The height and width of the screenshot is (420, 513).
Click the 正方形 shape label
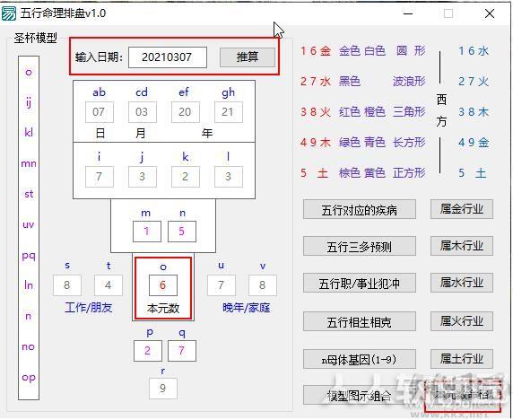[409, 173]
